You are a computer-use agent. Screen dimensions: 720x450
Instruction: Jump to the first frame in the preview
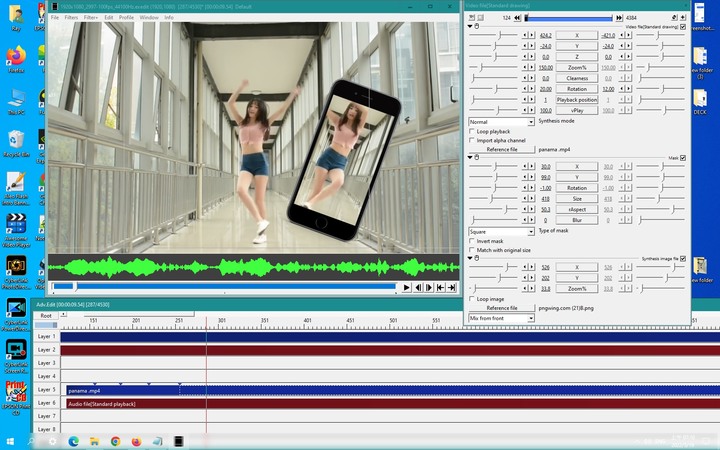[x=440, y=287]
